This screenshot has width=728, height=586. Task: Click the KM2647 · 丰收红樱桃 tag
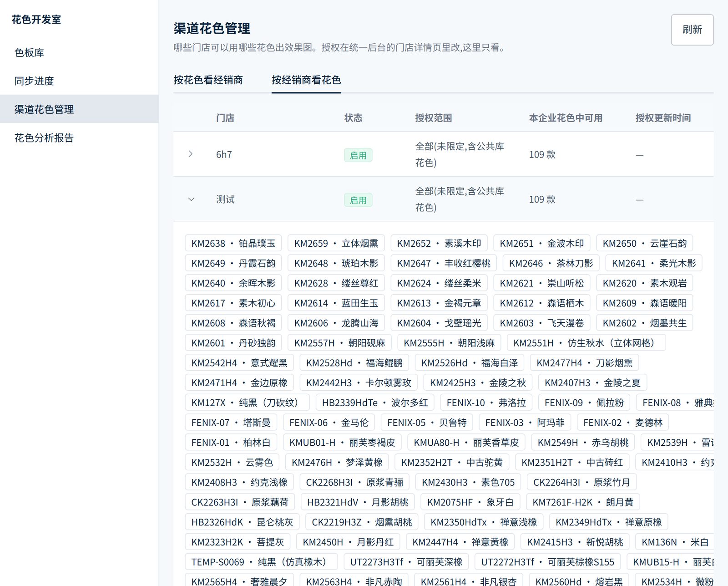coord(444,263)
